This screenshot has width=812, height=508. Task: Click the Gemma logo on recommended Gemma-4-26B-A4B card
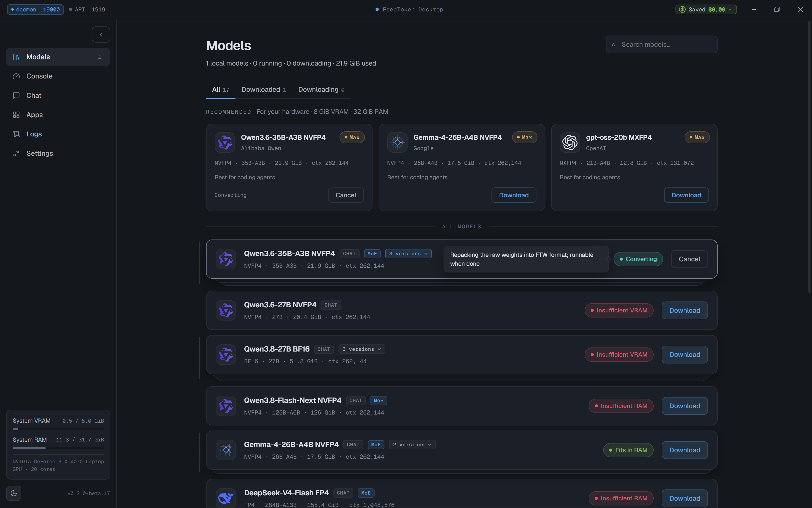click(397, 142)
